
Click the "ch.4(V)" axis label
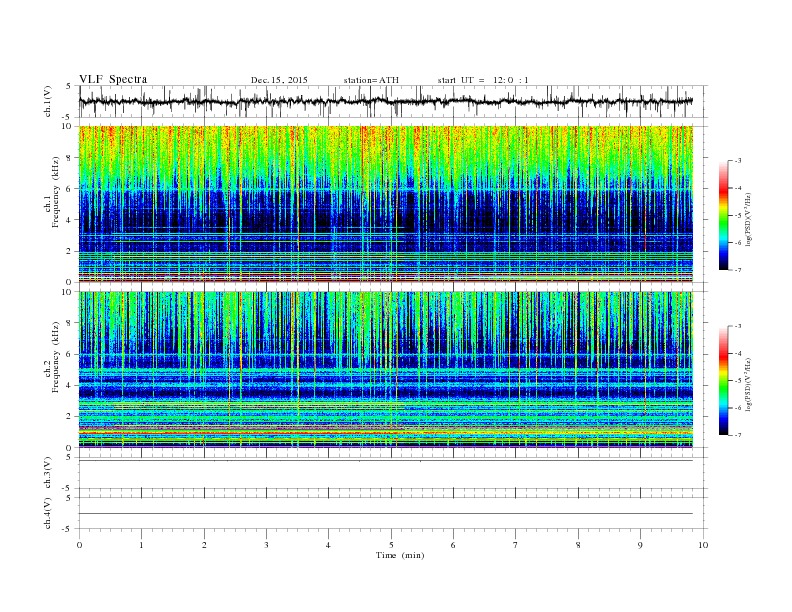pyautogui.click(x=47, y=513)
